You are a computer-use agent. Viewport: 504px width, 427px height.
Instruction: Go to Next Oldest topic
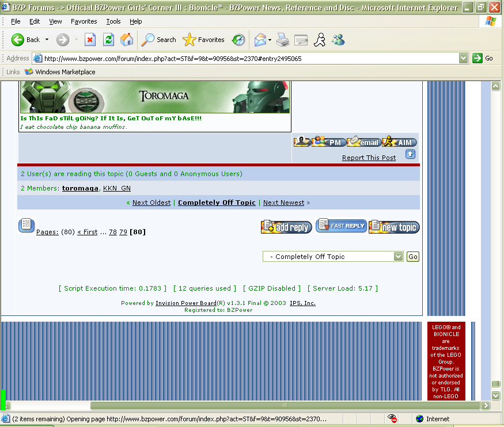[151, 203]
